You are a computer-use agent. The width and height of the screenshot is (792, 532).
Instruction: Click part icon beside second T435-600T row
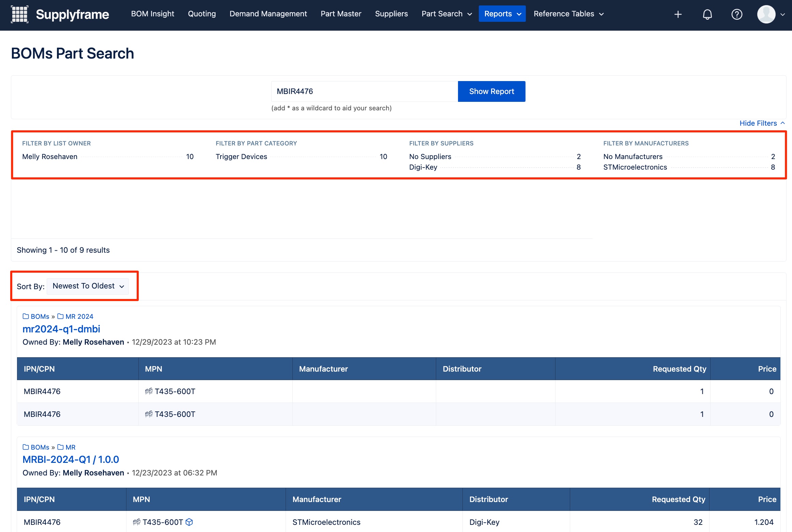(149, 414)
